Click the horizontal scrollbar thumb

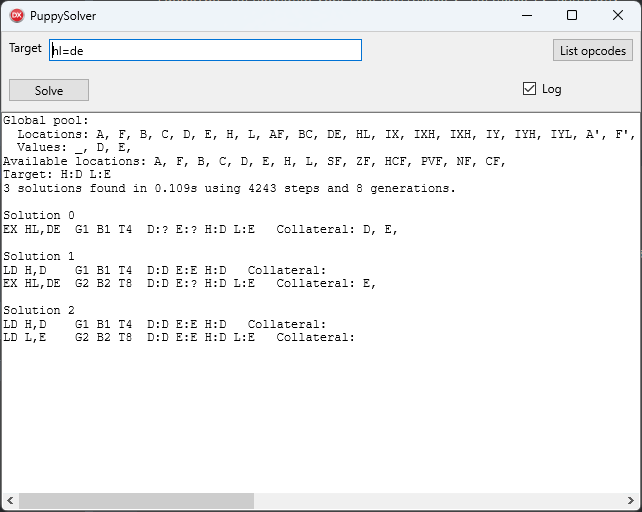pos(136,501)
